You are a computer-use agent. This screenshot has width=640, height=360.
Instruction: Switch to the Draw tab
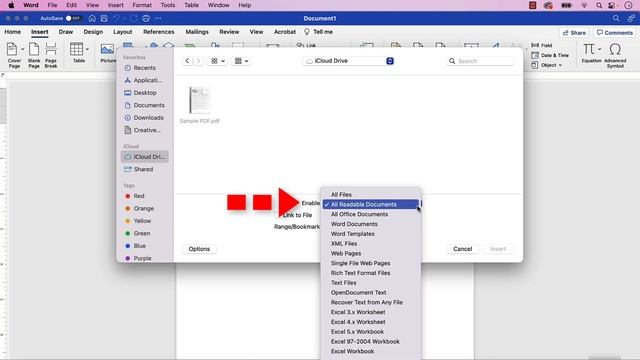point(66,32)
